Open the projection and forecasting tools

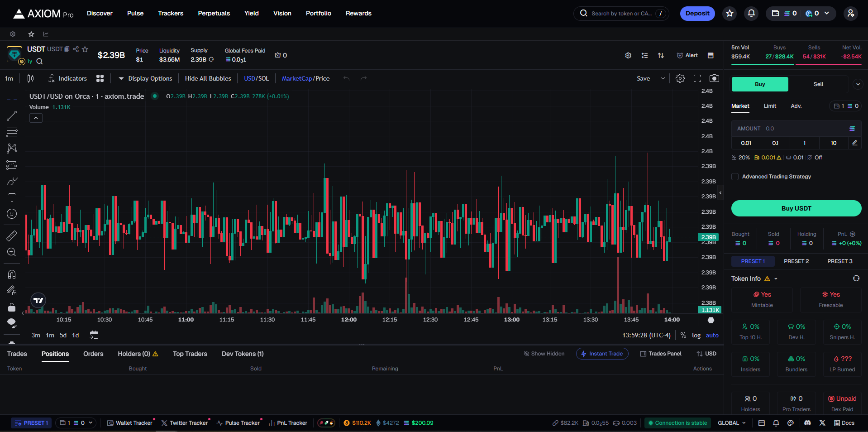[12, 165]
